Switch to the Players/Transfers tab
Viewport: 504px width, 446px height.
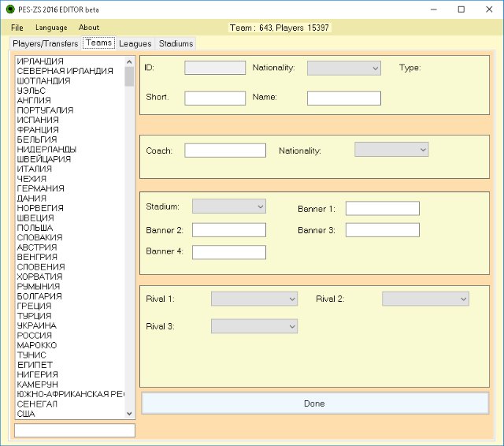(46, 43)
